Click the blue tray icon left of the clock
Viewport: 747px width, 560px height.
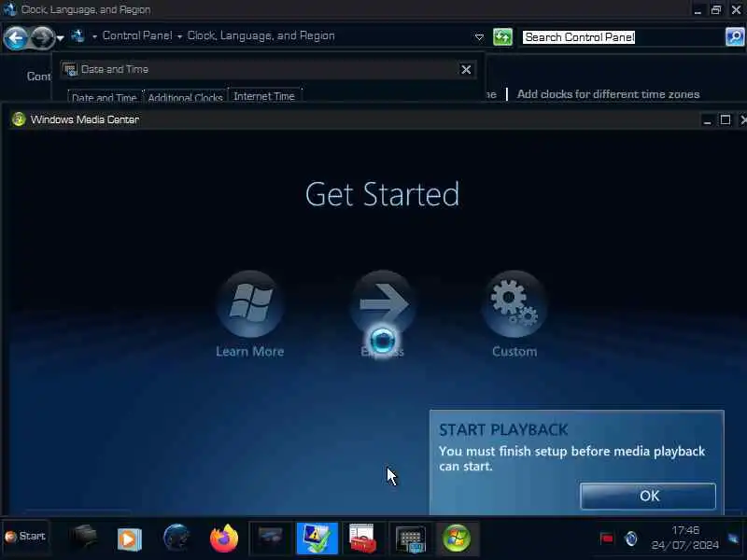click(x=631, y=539)
